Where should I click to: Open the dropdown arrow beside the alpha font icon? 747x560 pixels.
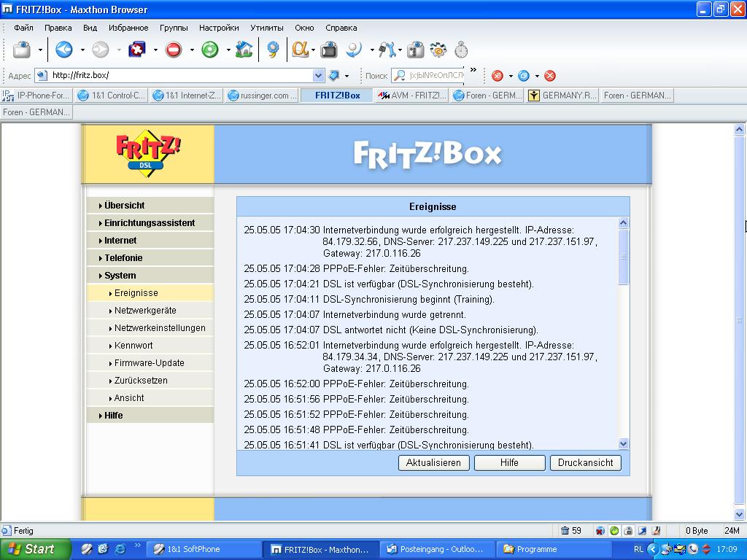(313, 50)
